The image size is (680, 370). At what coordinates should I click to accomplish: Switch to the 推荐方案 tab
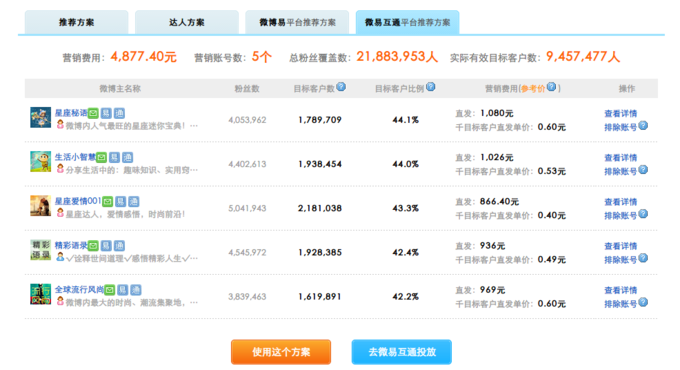pos(76,22)
